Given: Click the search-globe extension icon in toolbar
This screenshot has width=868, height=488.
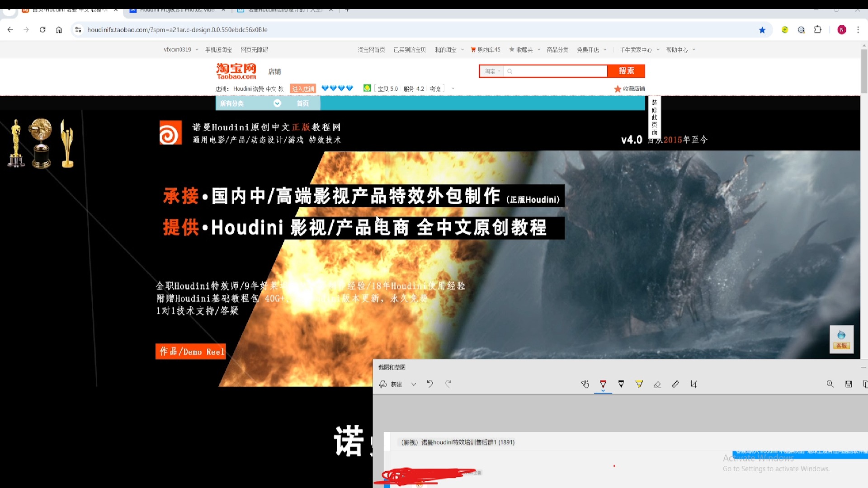Looking at the screenshot, I should pyautogui.click(x=801, y=30).
